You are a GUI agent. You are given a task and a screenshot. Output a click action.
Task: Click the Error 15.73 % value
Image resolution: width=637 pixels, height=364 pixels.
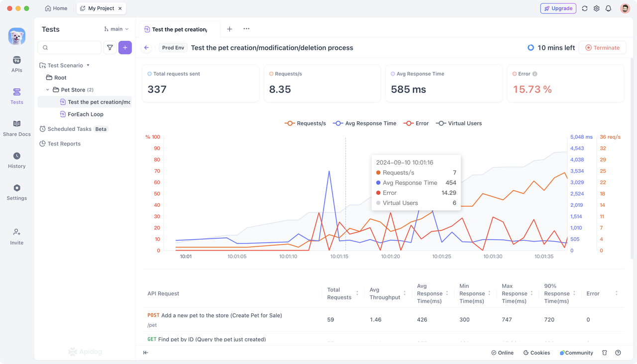click(532, 90)
